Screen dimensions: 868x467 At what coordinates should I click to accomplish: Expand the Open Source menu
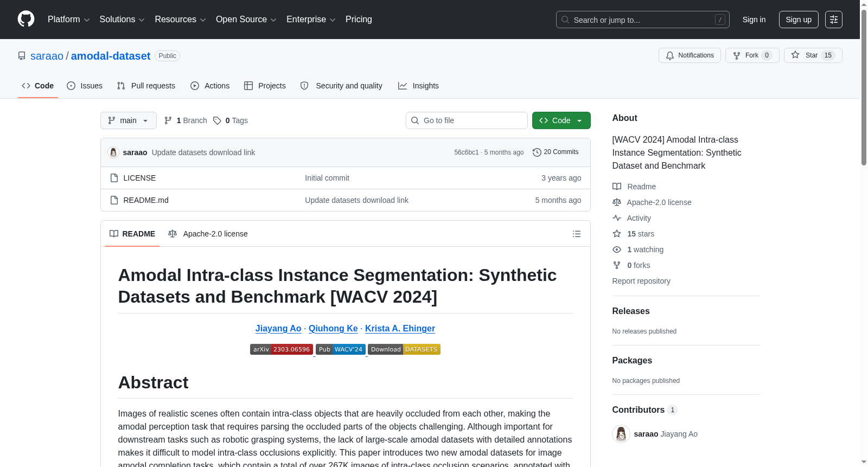(x=246, y=20)
